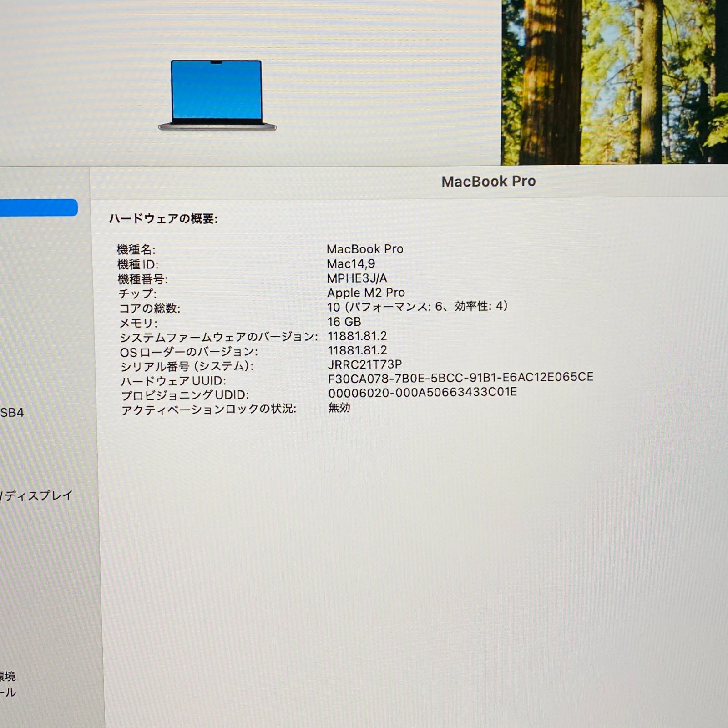Click the シリアル番号 (システム) label

point(187,366)
